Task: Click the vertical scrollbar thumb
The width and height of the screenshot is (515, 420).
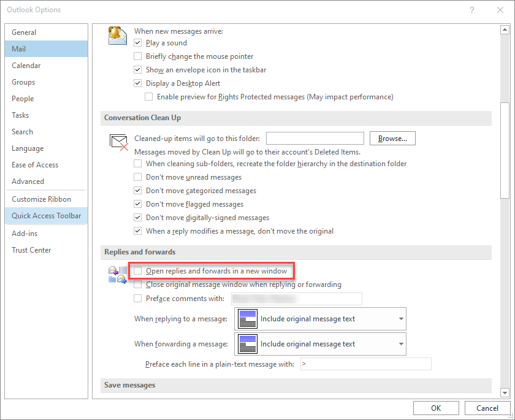Action: pyautogui.click(x=505, y=150)
